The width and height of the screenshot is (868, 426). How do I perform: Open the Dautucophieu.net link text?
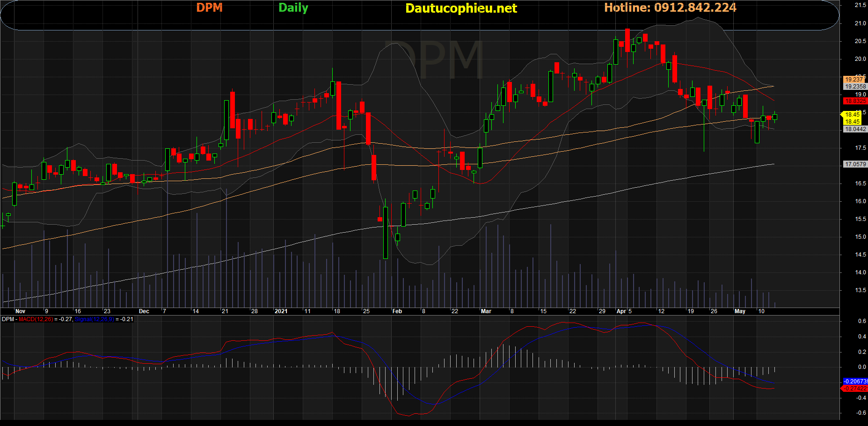click(x=461, y=8)
